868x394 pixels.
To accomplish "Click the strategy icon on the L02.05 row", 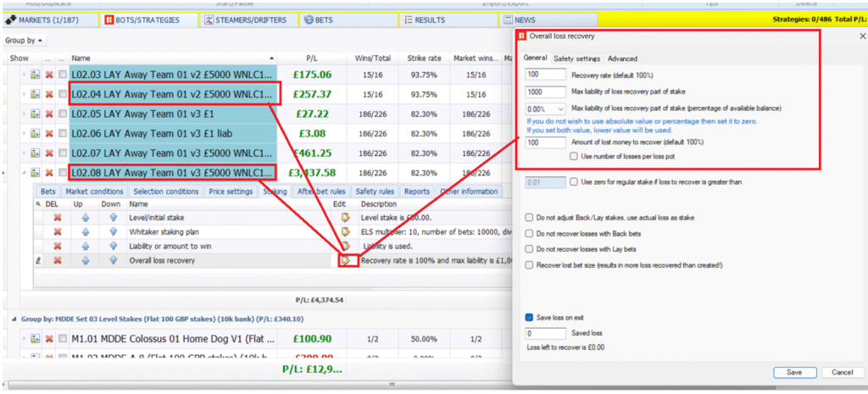I will (35, 114).
